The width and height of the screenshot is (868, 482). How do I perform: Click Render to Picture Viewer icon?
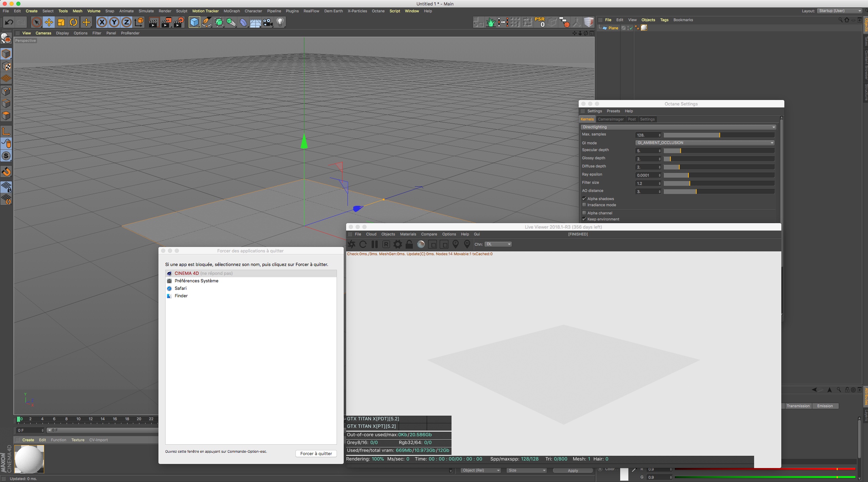(166, 22)
